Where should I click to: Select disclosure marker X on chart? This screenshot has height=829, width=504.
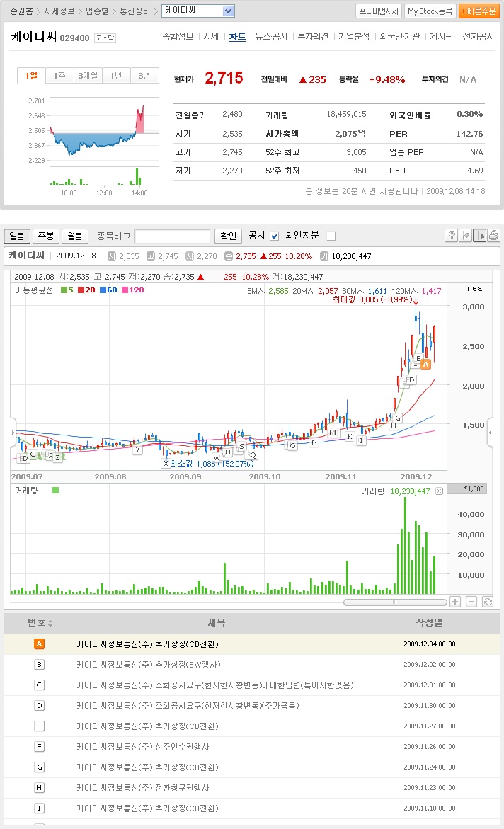(x=166, y=463)
